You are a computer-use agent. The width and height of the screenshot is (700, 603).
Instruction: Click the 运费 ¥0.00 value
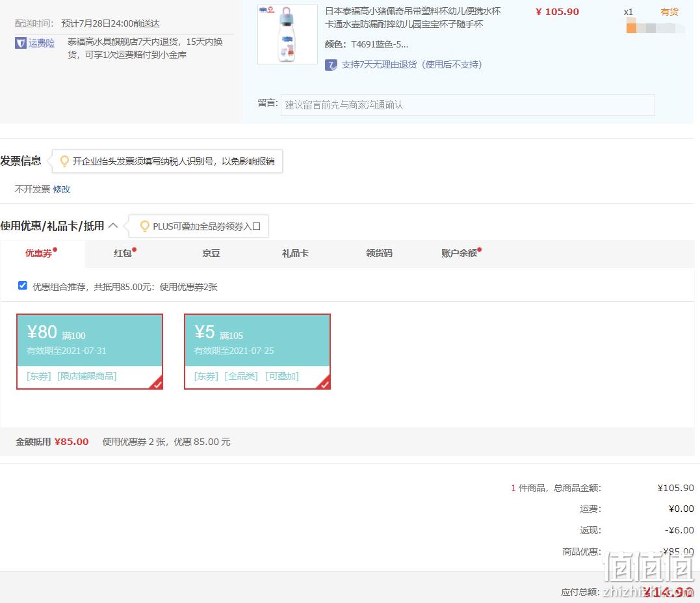681,509
